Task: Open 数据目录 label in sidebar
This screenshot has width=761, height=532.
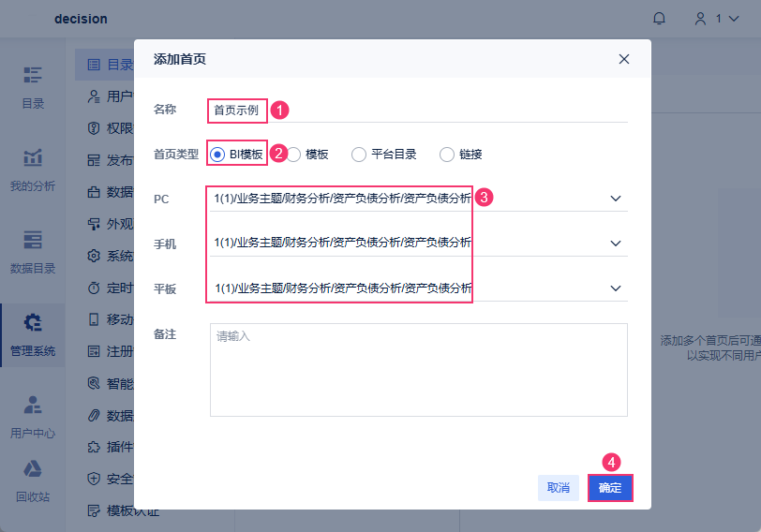Action: [x=33, y=268]
